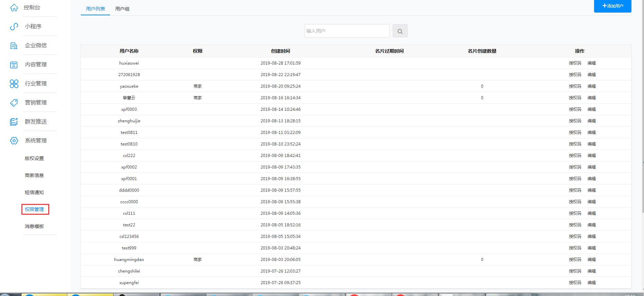The width and height of the screenshot is (644, 296).
Task: Click the 小程序 link icon
Action: (x=14, y=27)
